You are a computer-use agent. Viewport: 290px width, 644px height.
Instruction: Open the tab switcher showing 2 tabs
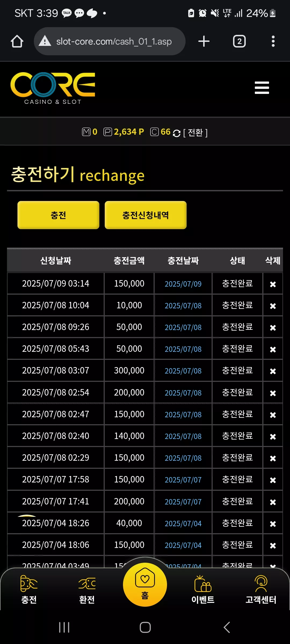pyautogui.click(x=239, y=41)
